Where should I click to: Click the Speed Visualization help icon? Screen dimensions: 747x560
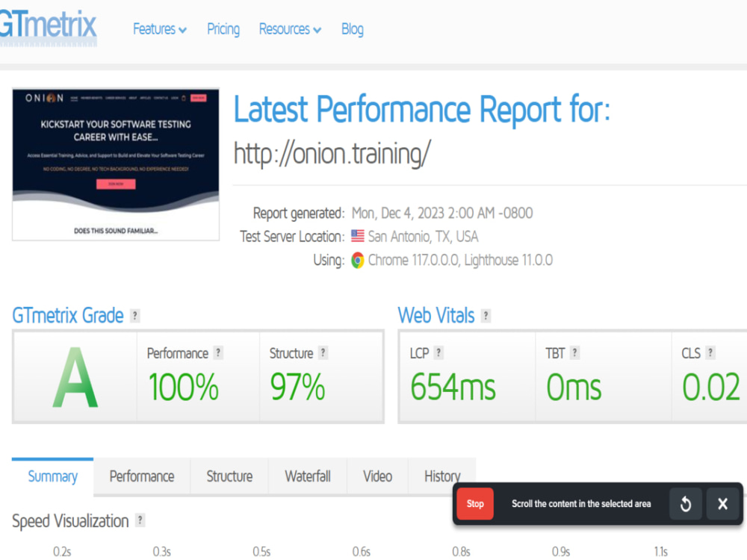(139, 521)
